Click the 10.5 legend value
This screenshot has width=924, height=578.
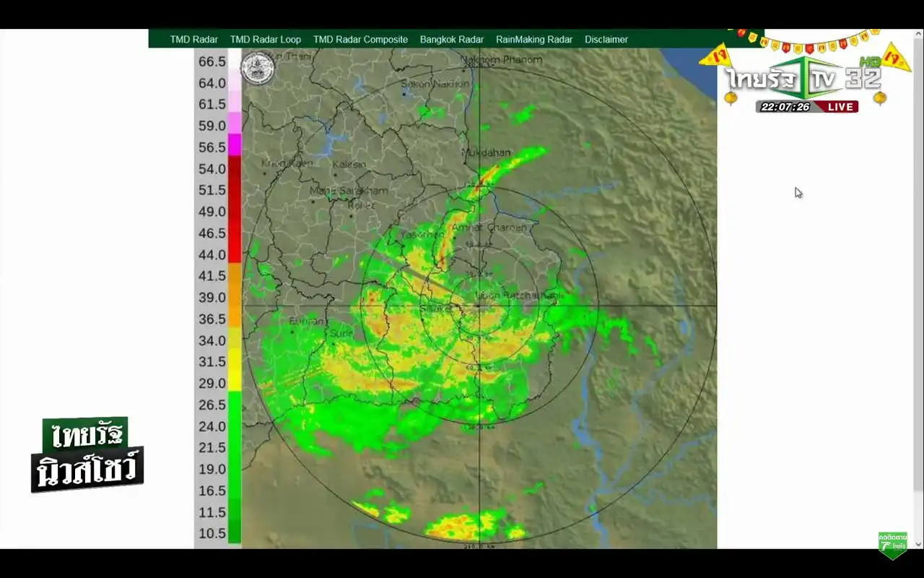tap(212, 533)
